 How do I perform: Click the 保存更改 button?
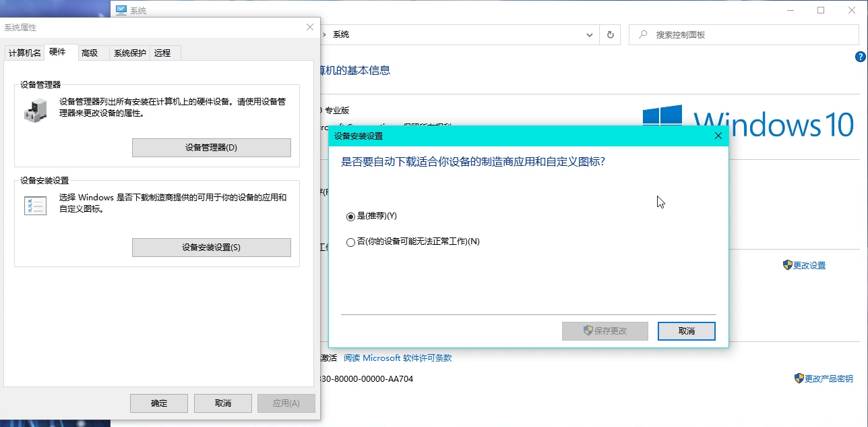click(605, 331)
